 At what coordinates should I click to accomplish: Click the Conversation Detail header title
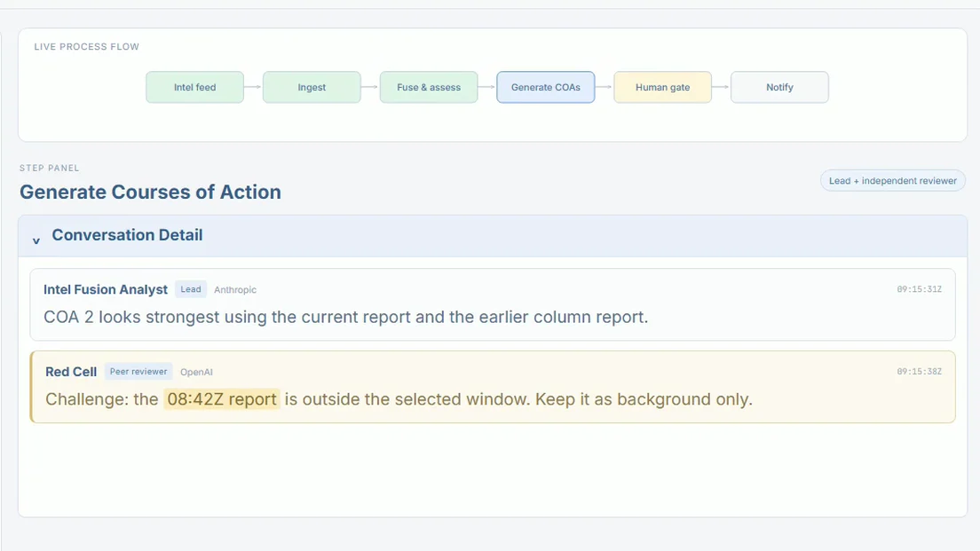[x=127, y=235]
